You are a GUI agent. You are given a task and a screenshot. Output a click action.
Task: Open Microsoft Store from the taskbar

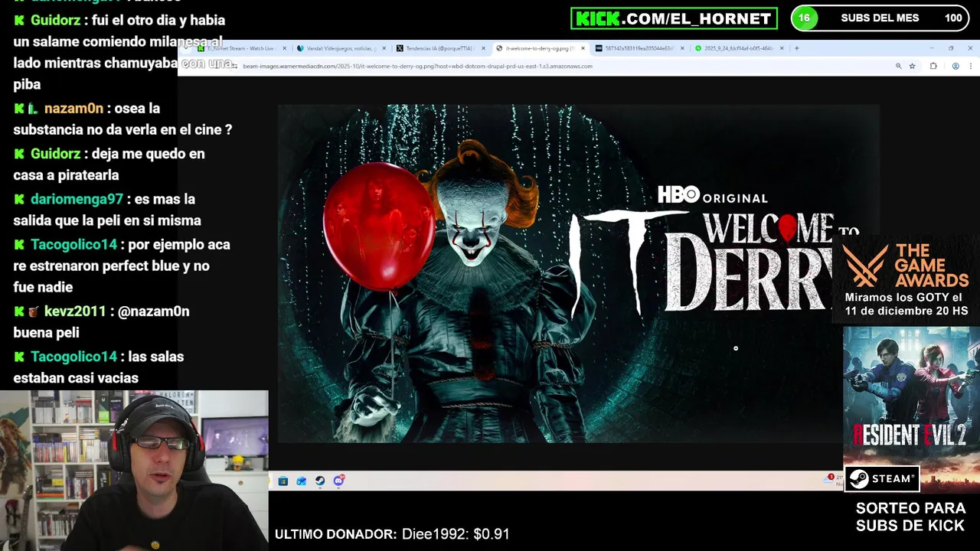pos(283,481)
